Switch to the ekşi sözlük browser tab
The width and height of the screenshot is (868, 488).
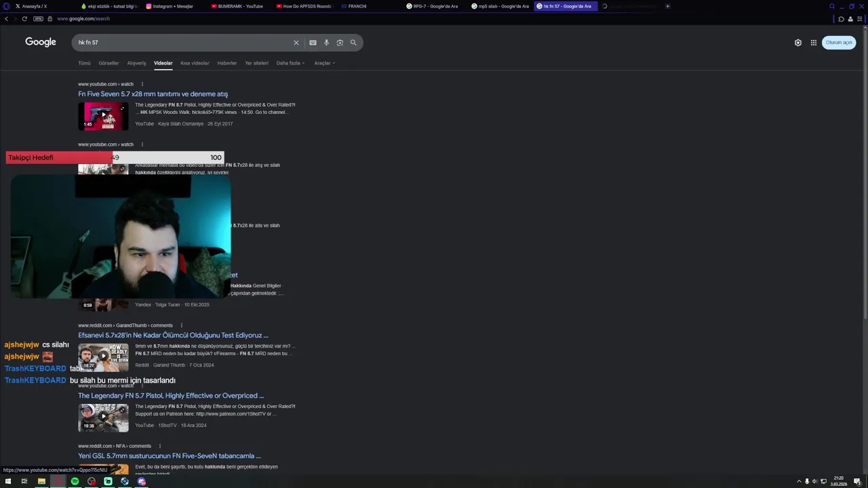[x=108, y=6]
